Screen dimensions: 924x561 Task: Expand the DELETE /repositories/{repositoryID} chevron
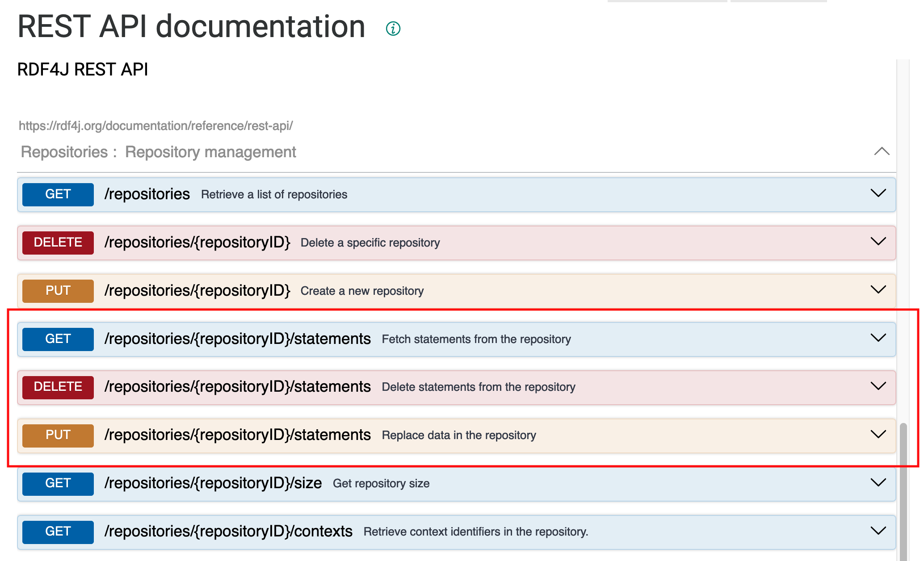[x=878, y=242]
